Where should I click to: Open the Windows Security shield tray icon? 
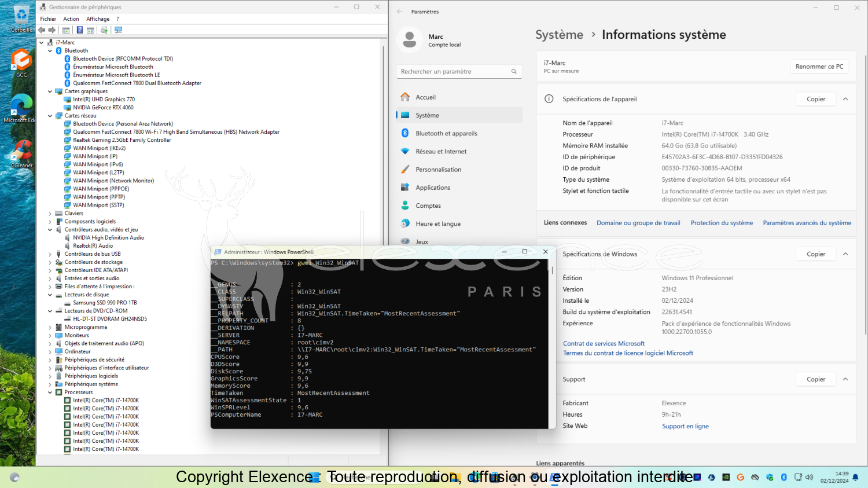(x=769, y=478)
